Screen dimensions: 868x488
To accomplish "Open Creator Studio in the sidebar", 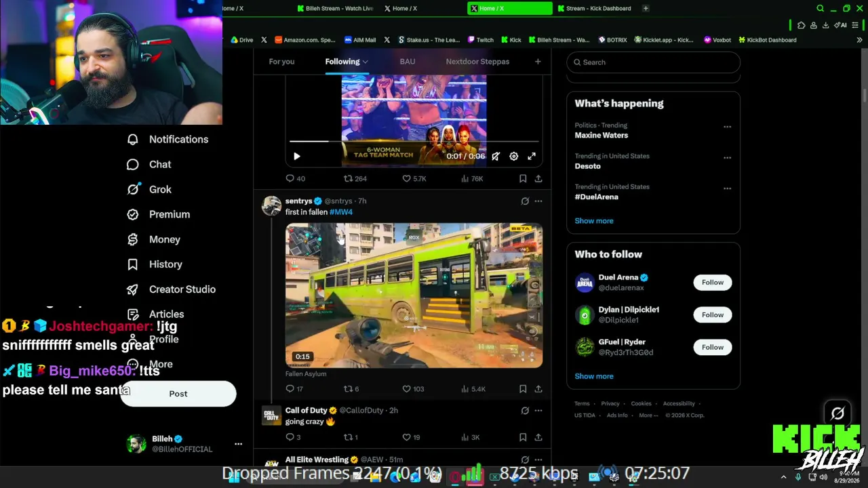I will (172, 289).
